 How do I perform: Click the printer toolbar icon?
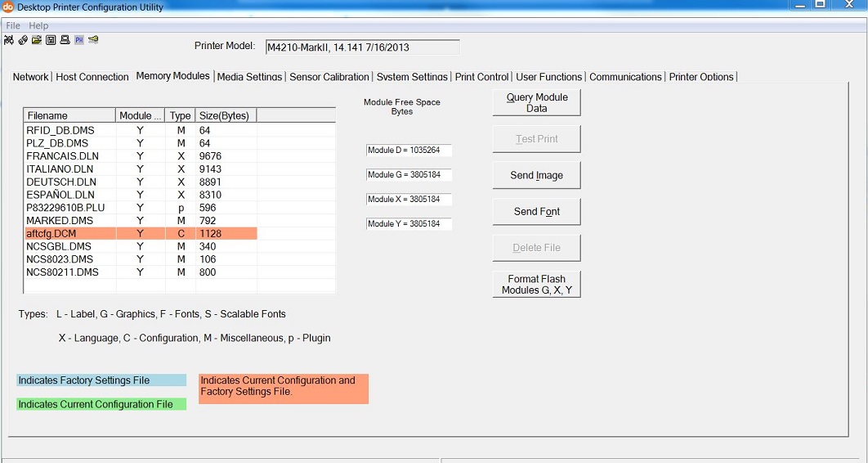[x=65, y=40]
